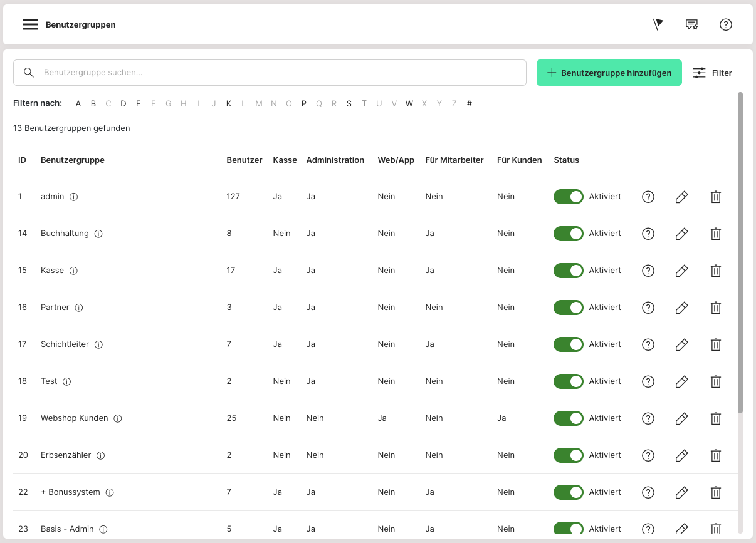The image size is (756, 543).
Task: Click the flag icon in header
Action: pyautogui.click(x=658, y=24)
